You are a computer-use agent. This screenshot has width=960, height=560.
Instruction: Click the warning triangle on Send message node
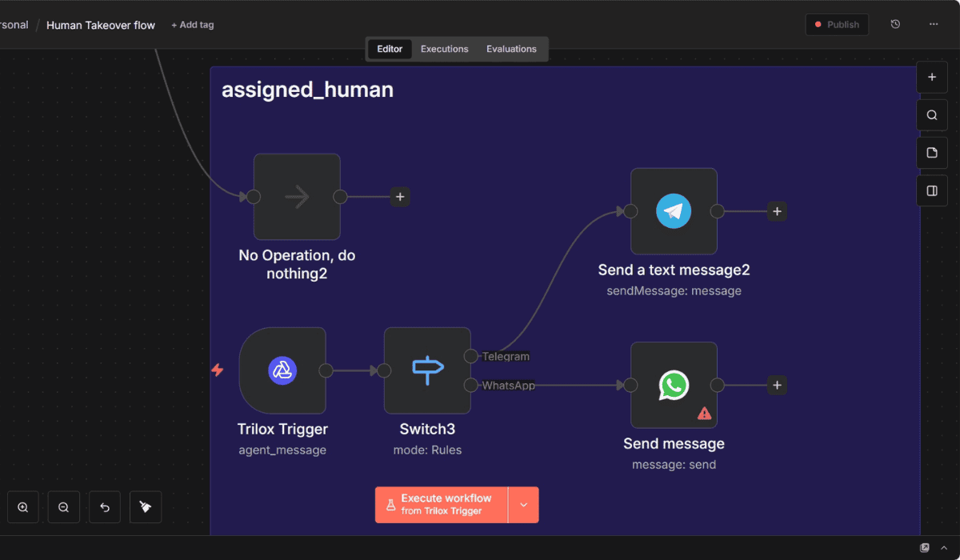[704, 413]
